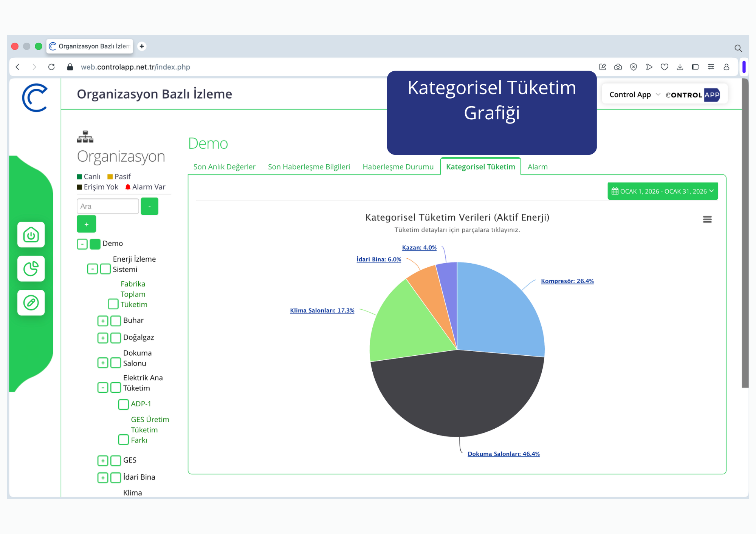
Task: Toggle the ADP-1 checkbox
Action: [x=123, y=404]
